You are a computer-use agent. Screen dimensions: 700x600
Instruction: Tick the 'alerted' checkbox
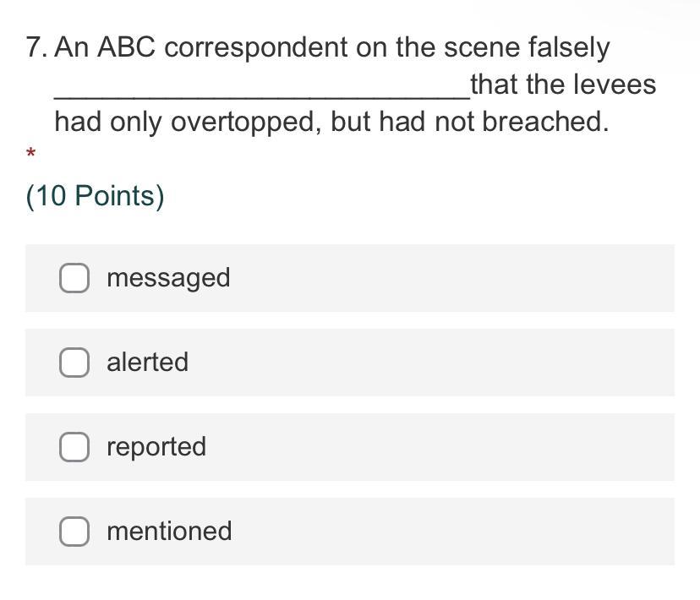point(74,363)
